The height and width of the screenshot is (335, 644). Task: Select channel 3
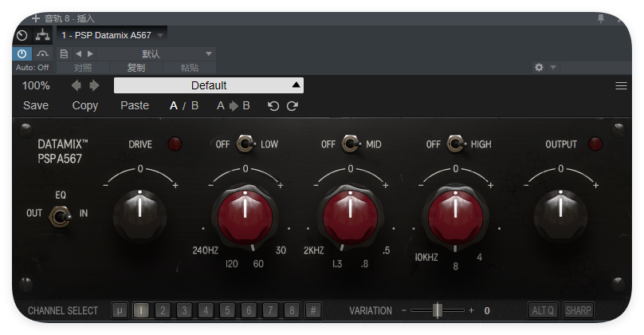tap(184, 310)
